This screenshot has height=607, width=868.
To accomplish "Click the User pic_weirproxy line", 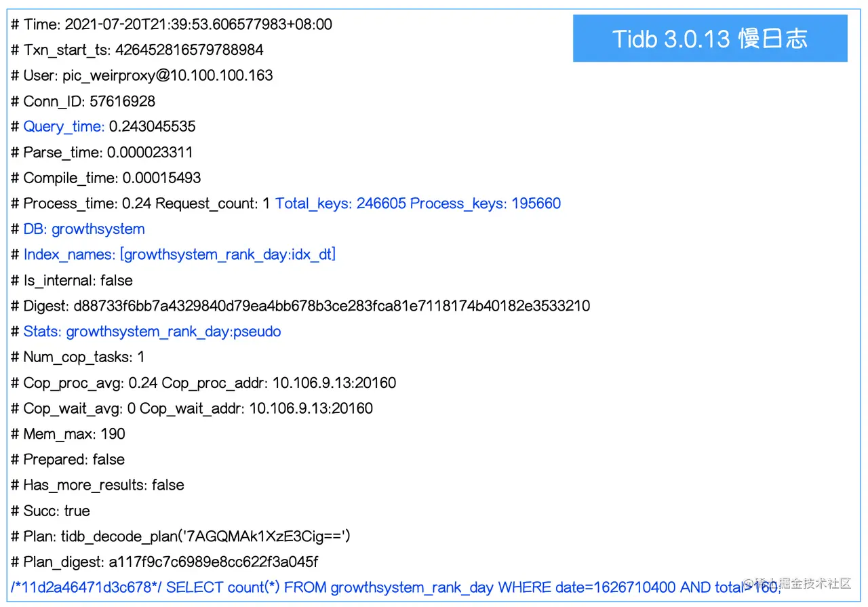I will pos(142,76).
